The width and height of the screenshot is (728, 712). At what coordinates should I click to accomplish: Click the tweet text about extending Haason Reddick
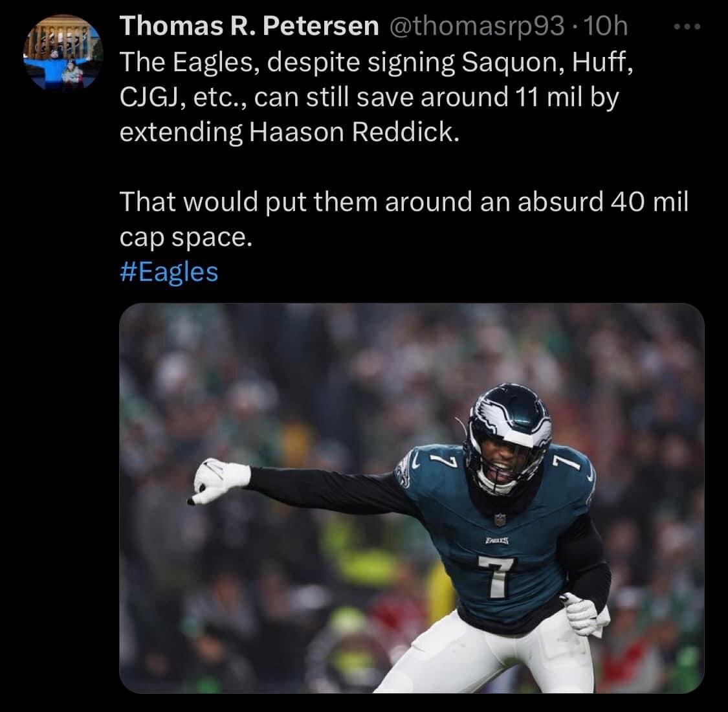tap(376, 97)
